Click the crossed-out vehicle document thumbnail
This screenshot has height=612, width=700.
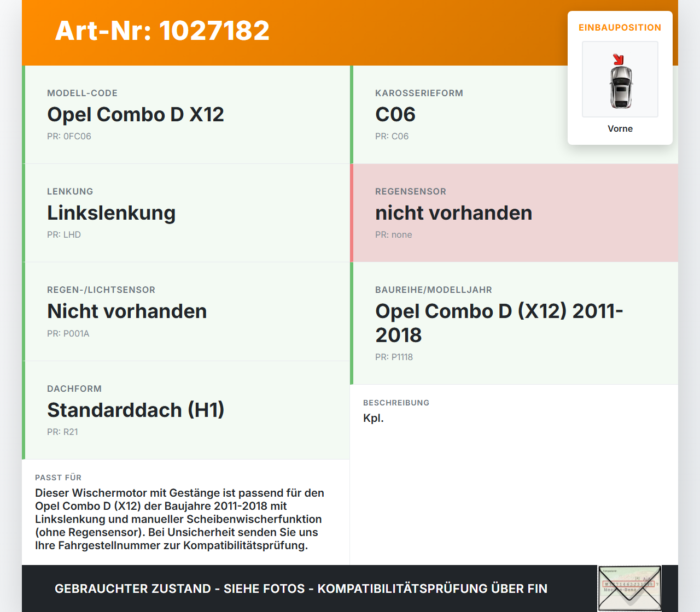coord(629,588)
